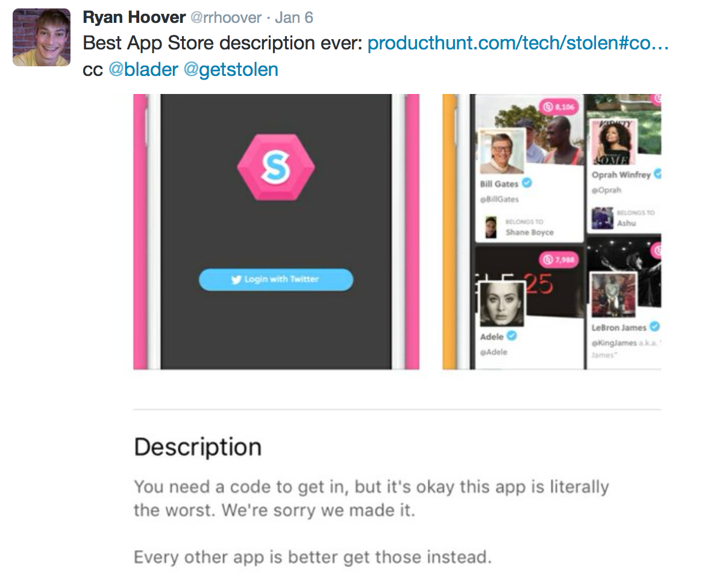Click the text 'You need a code to get in'
The height and width of the screenshot is (588, 705).
pos(240,487)
